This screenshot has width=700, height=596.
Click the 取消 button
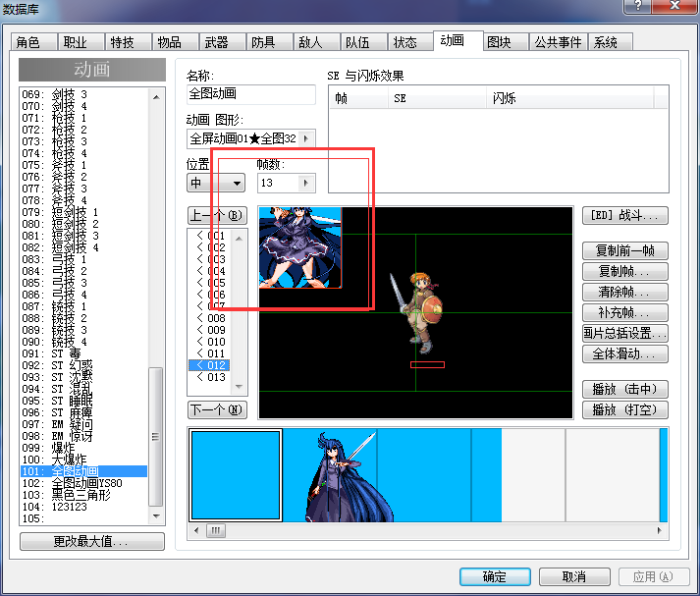pyautogui.click(x=574, y=576)
